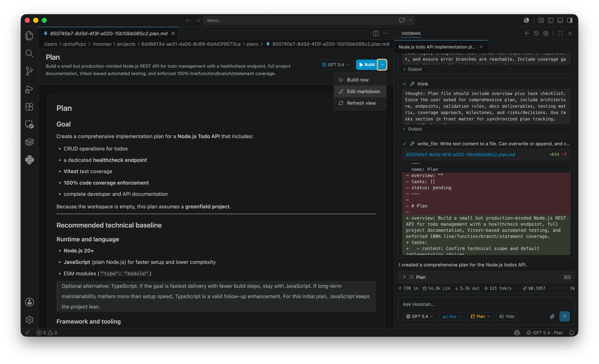Click GPT 5.4 · Plan in status bar
The width and height of the screenshot is (599, 364).
click(545, 333)
